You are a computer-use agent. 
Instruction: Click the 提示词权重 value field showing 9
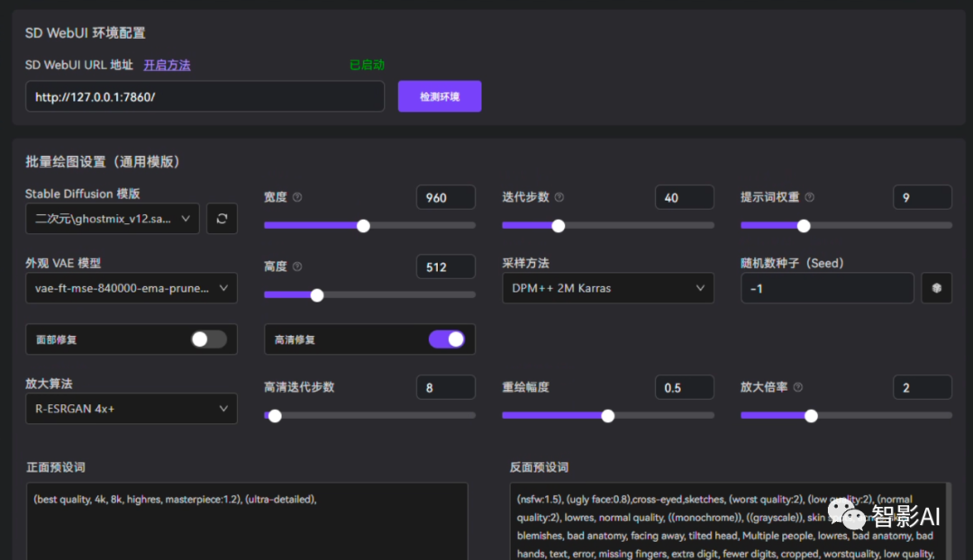923,197
